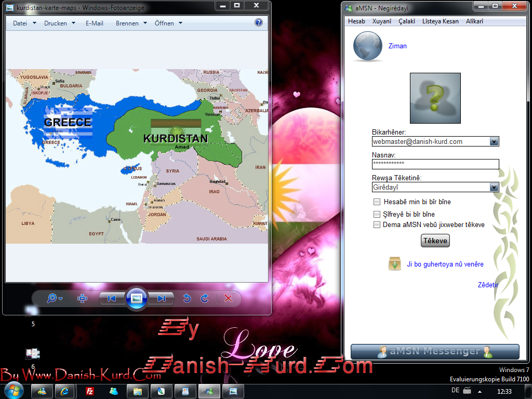Image resolution: width=532 pixels, height=399 pixels.
Task: Open the Alîkarî menu in aMSN
Action: (474, 21)
